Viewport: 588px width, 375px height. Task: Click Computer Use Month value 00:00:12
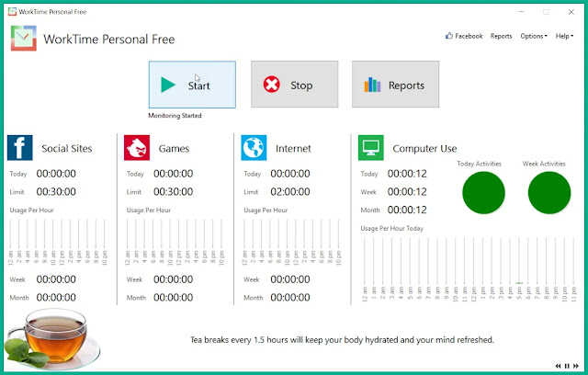tap(407, 210)
